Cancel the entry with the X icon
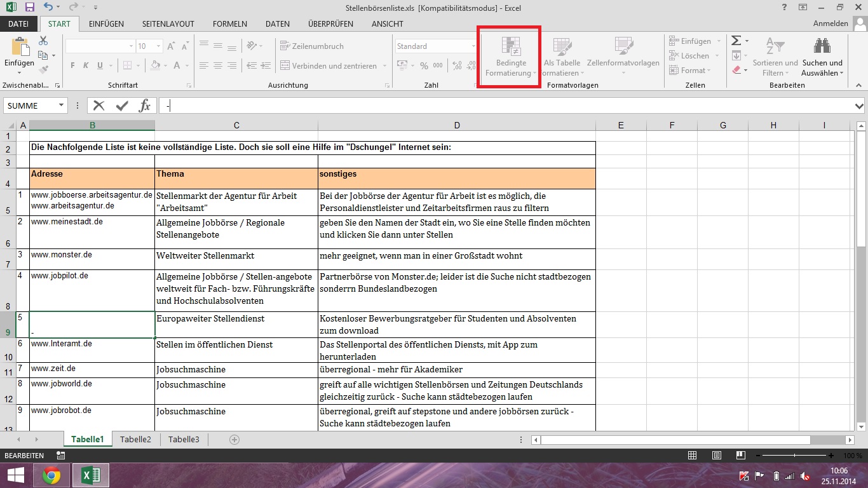 click(x=99, y=105)
